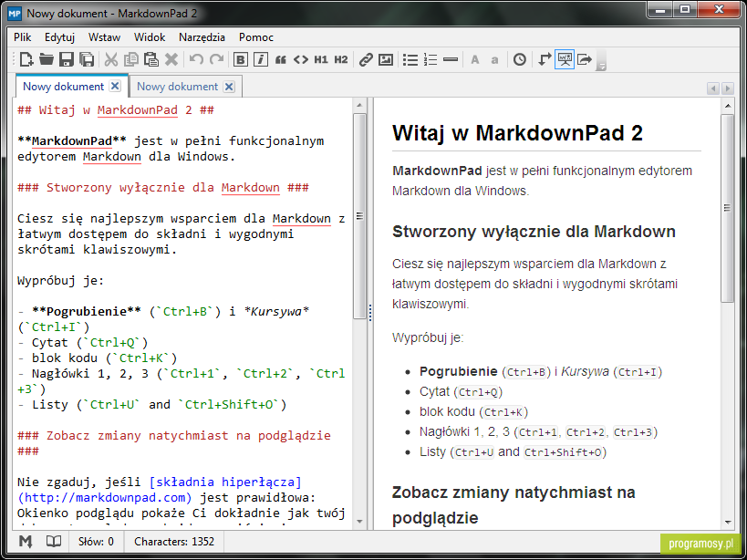Open the document preview in browser via the arrow-page icon
747x560 pixels.
point(585,59)
